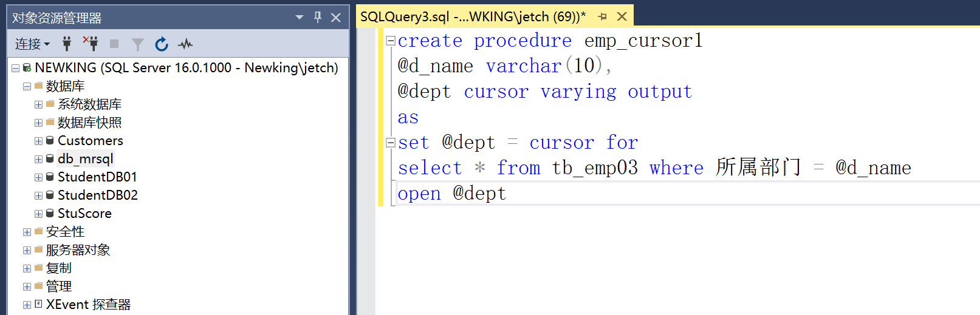Select the StudentDB02 database
Image resolution: width=980 pixels, height=315 pixels.
click(x=97, y=195)
